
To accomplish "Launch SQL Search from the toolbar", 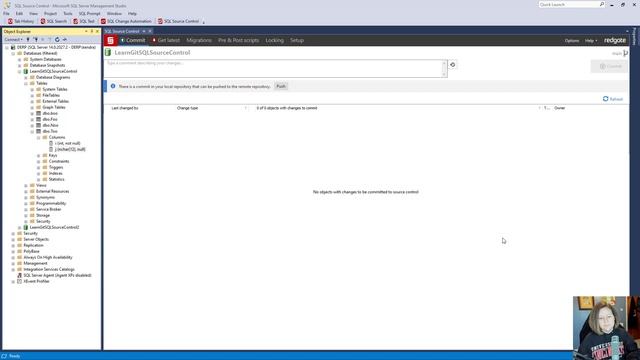I will (x=53, y=21).
